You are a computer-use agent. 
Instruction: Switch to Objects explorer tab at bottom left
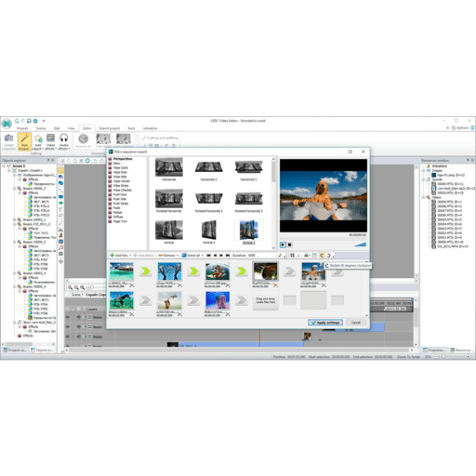[43, 350]
